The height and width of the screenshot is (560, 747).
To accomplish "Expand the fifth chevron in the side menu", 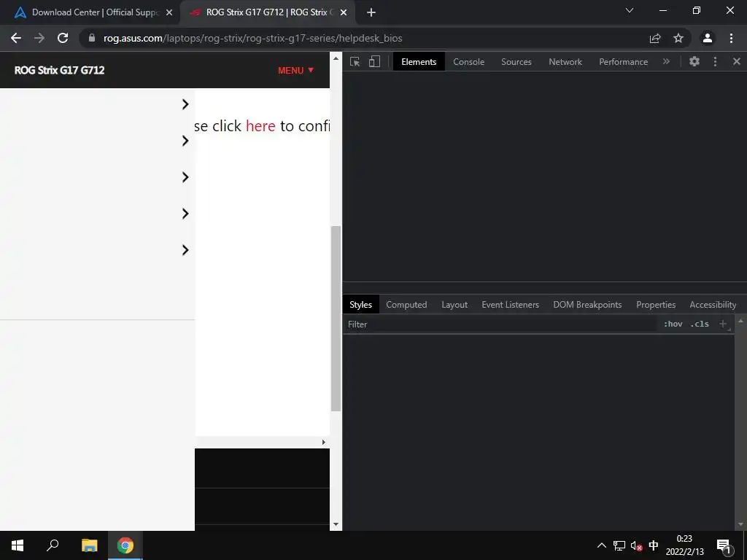I will [185, 250].
